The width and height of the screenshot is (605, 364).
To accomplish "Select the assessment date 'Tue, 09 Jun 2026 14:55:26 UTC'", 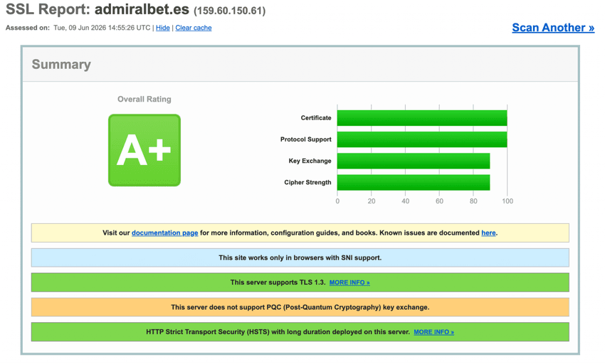I will (102, 28).
